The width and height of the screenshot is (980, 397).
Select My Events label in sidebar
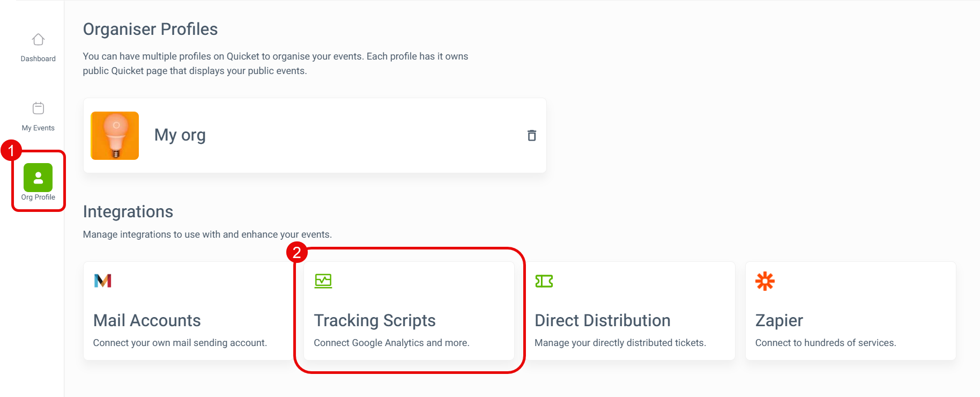38,128
